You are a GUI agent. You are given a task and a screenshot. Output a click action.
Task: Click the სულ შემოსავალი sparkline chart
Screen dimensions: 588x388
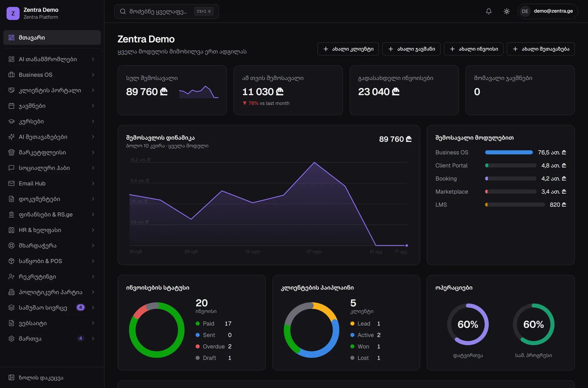click(x=199, y=92)
